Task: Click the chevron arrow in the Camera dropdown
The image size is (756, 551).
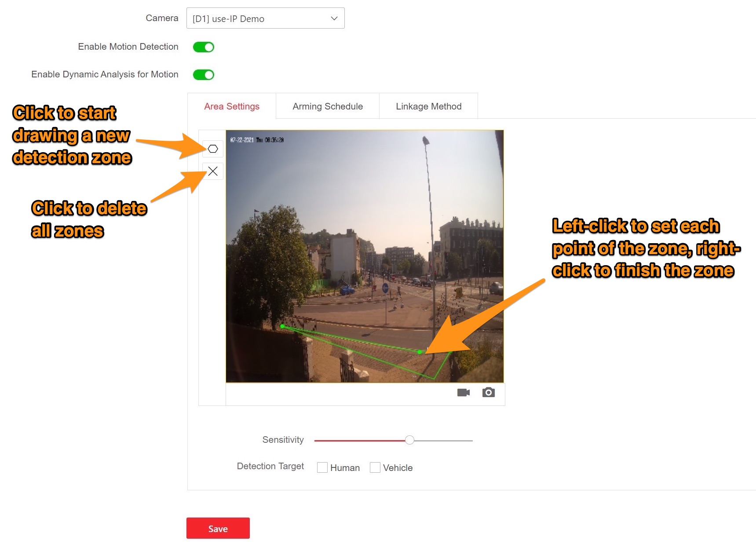Action: (334, 18)
